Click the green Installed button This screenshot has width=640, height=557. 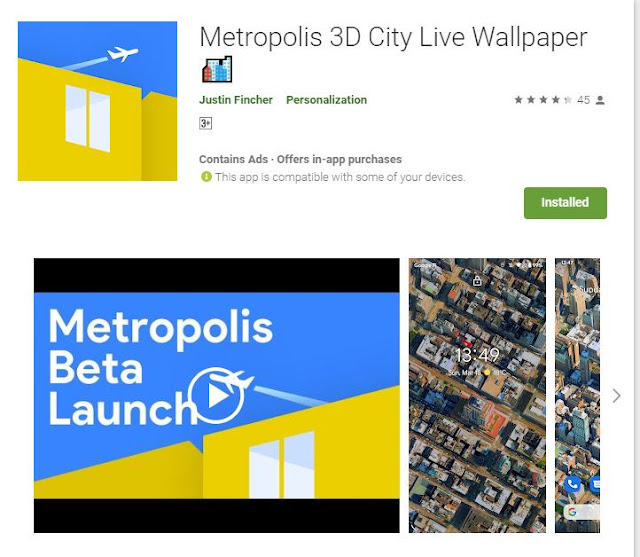tap(565, 203)
